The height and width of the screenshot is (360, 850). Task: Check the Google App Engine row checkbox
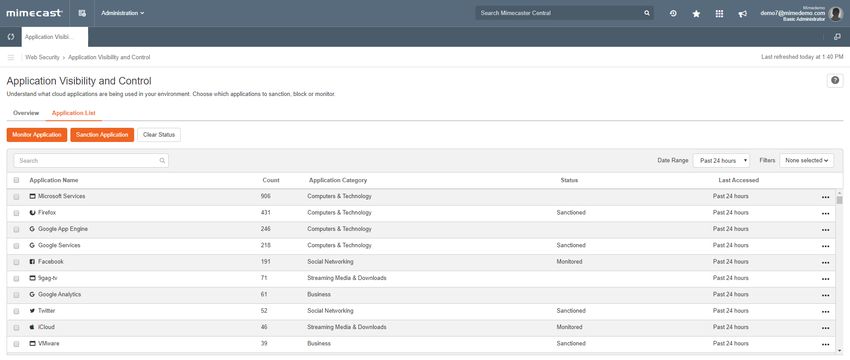tap(16, 229)
